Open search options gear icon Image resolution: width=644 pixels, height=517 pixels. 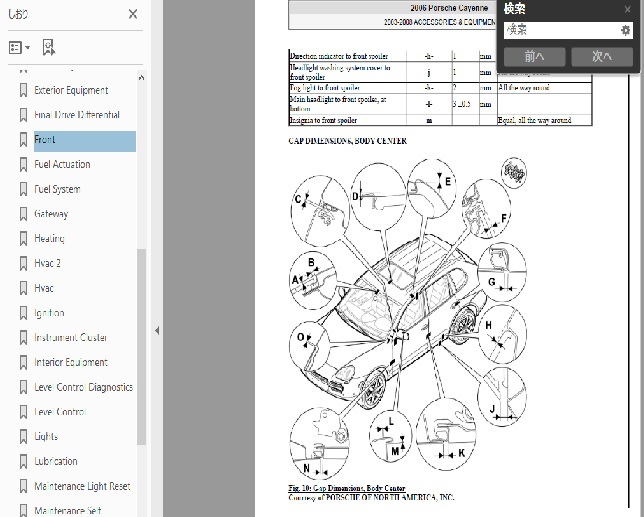click(625, 30)
